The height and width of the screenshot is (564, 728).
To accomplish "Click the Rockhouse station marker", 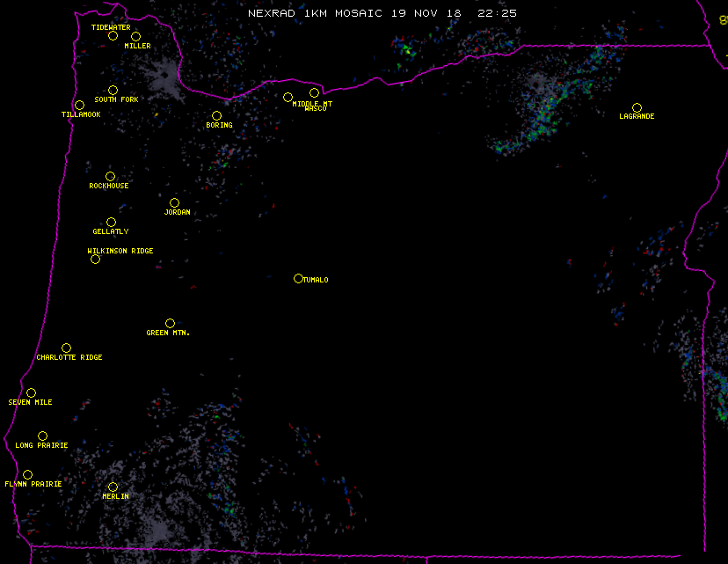I will (110, 176).
